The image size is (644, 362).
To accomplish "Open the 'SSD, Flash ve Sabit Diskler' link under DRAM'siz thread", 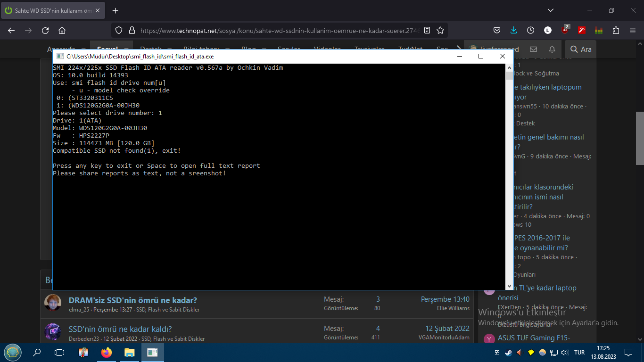I will (x=168, y=310).
